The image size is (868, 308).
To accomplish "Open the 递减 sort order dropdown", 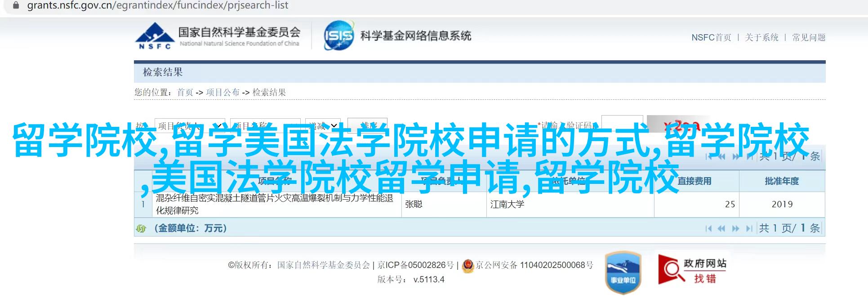I will point(323,125).
